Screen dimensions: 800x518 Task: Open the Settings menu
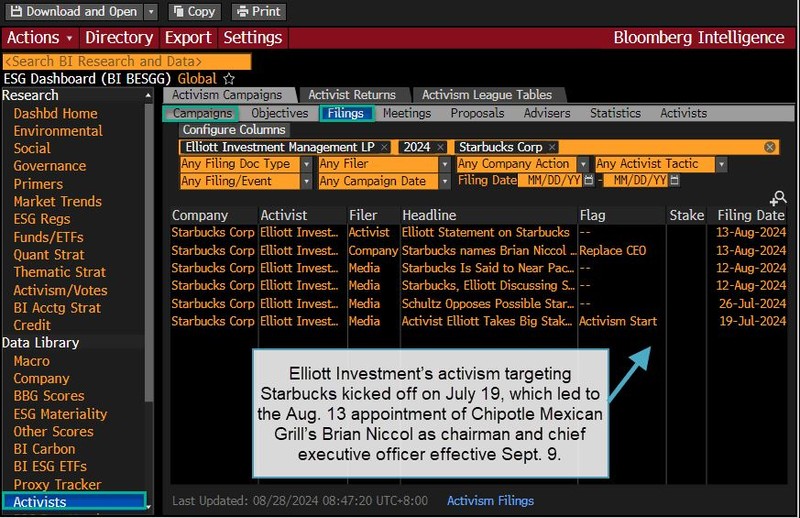[253, 38]
